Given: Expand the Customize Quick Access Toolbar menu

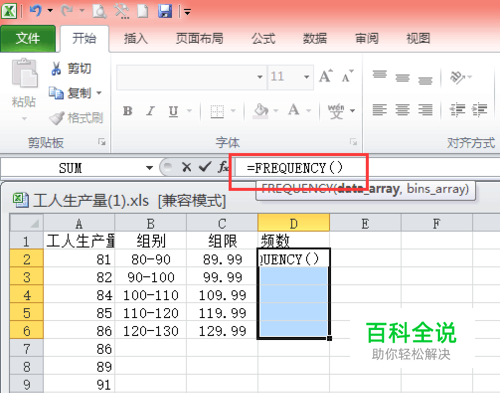Looking at the screenshot, I should 187,13.
